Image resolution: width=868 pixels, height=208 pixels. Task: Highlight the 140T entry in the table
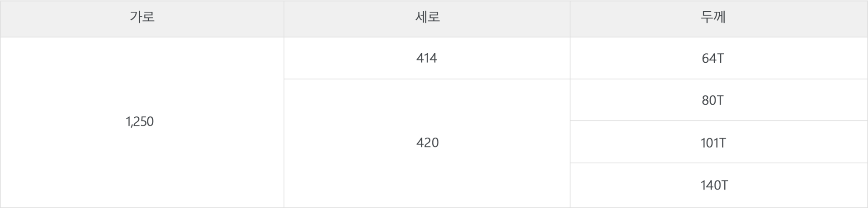click(x=714, y=185)
